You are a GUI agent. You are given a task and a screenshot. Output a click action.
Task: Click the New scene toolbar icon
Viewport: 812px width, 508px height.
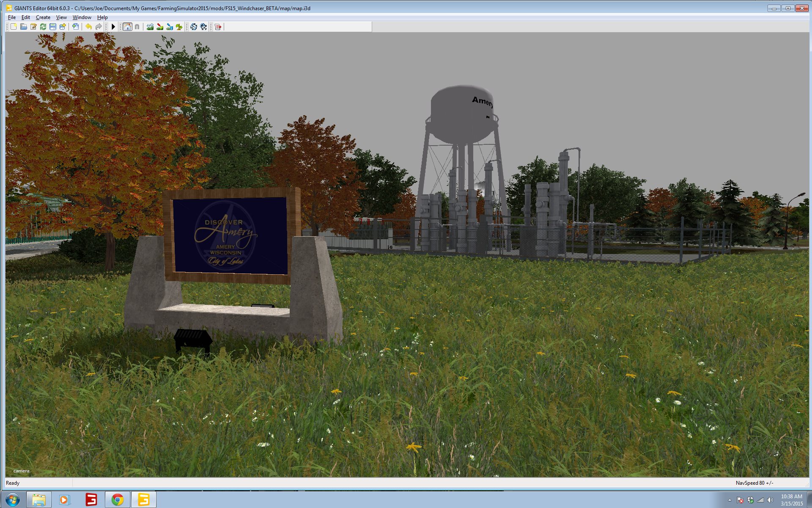point(14,27)
